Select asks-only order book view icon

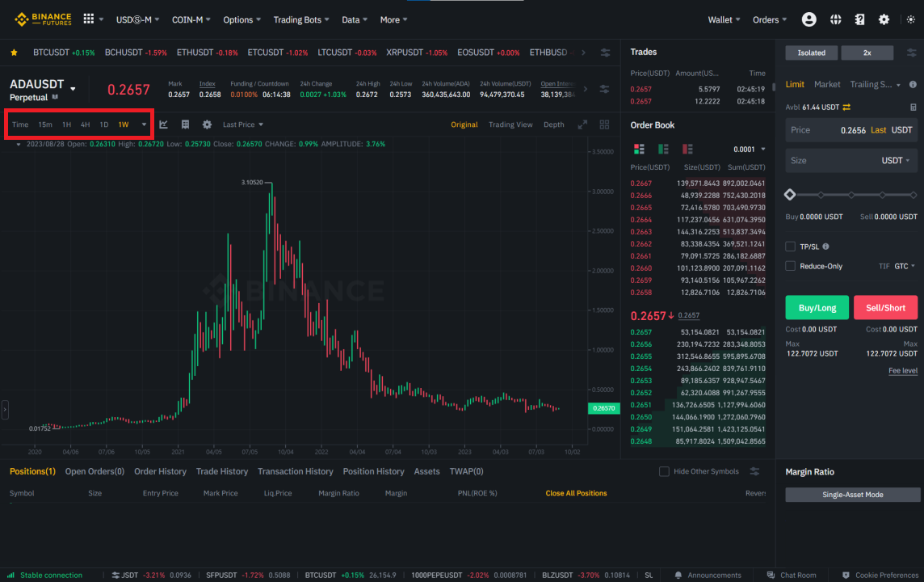687,149
